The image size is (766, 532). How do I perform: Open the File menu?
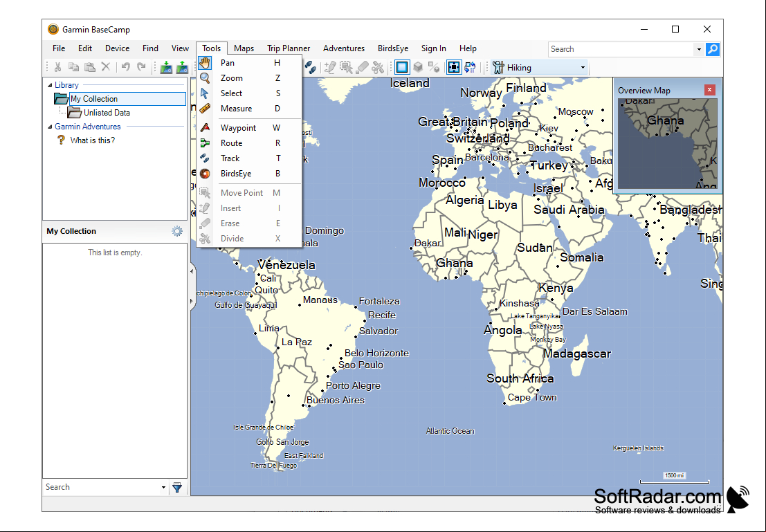point(59,48)
